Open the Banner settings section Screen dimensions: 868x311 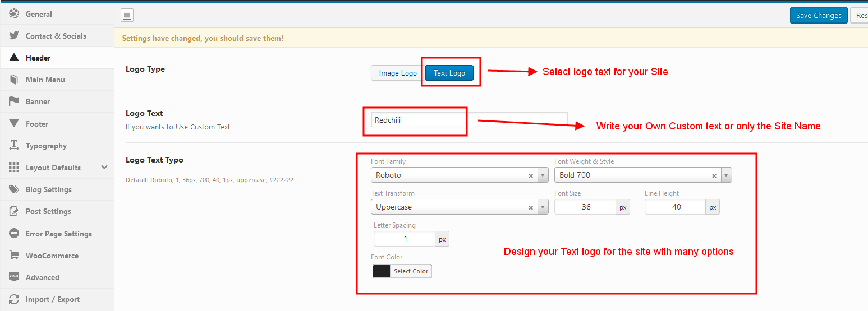tap(57, 101)
